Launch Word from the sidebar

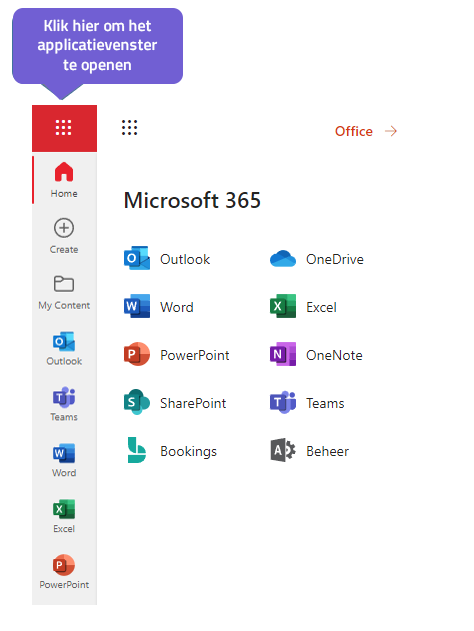(64, 460)
